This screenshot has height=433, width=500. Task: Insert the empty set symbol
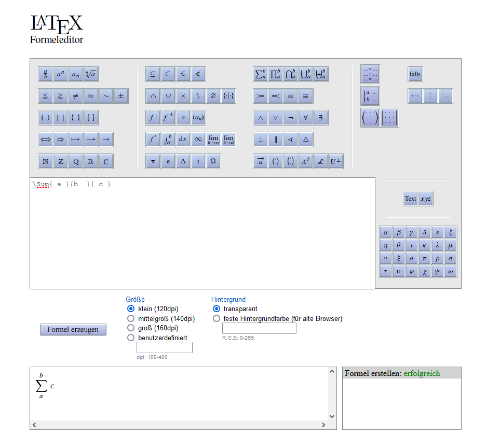(x=213, y=96)
